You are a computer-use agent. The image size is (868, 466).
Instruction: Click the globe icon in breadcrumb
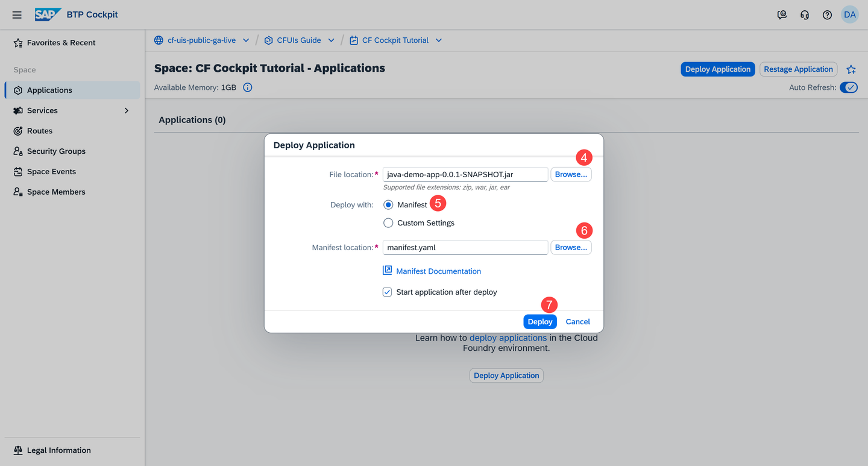pyautogui.click(x=159, y=40)
